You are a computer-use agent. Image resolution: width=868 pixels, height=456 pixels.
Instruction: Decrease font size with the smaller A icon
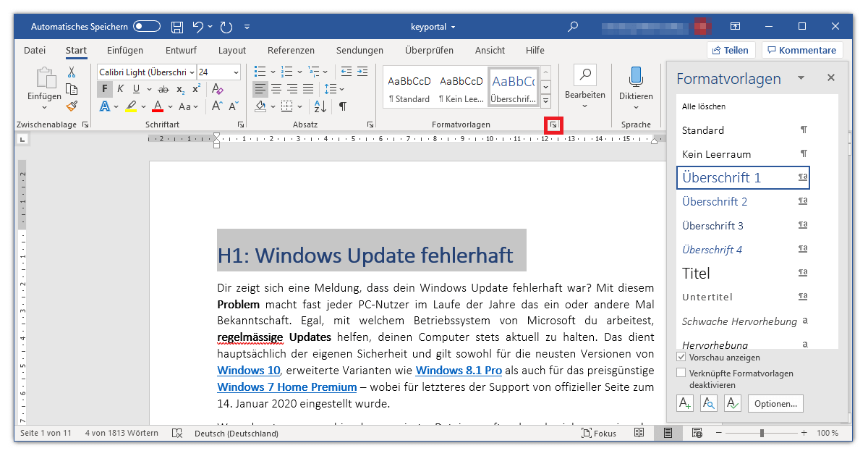tap(234, 106)
